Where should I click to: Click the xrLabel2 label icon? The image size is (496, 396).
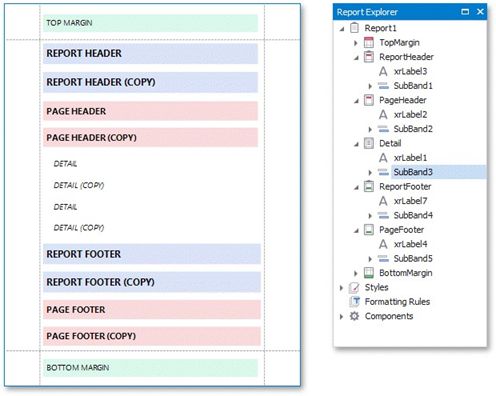pos(383,114)
